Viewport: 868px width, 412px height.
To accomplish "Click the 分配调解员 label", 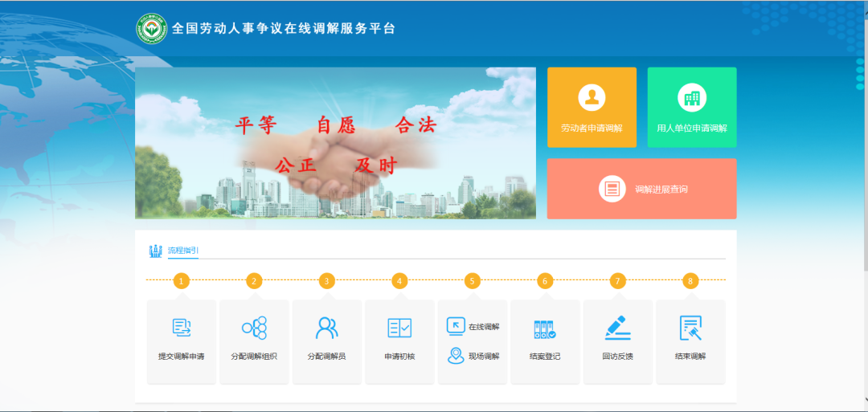I will tap(326, 357).
